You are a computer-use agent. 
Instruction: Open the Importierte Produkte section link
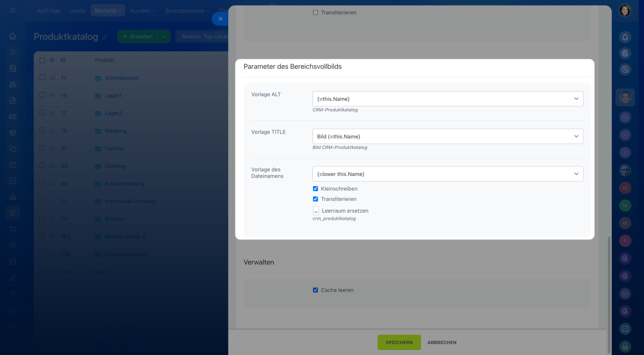(130, 201)
